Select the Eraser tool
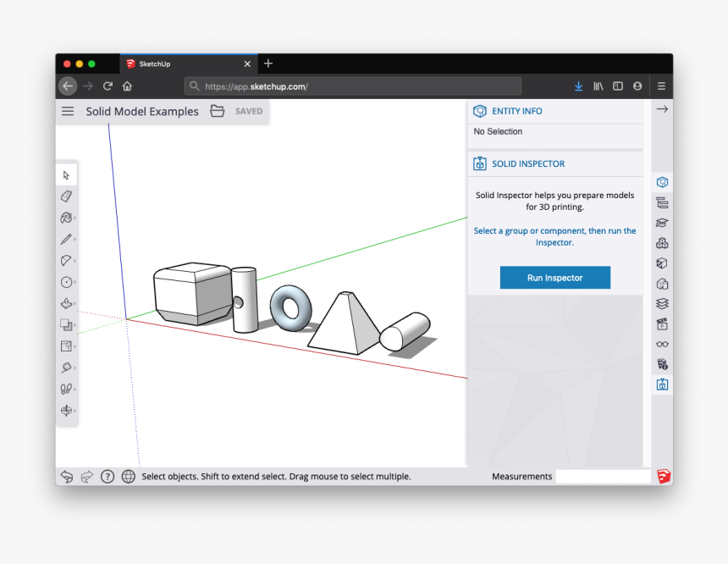 pos(67,196)
